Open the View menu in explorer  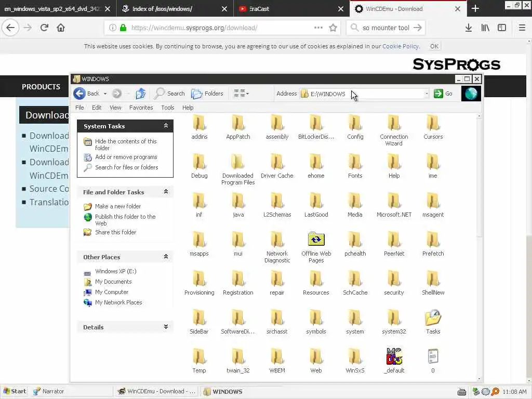115,108
